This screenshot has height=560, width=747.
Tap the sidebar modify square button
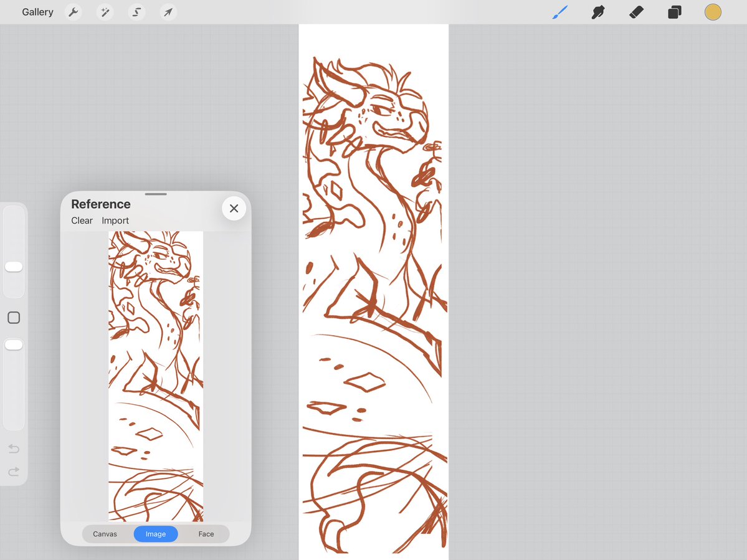click(x=14, y=318)
